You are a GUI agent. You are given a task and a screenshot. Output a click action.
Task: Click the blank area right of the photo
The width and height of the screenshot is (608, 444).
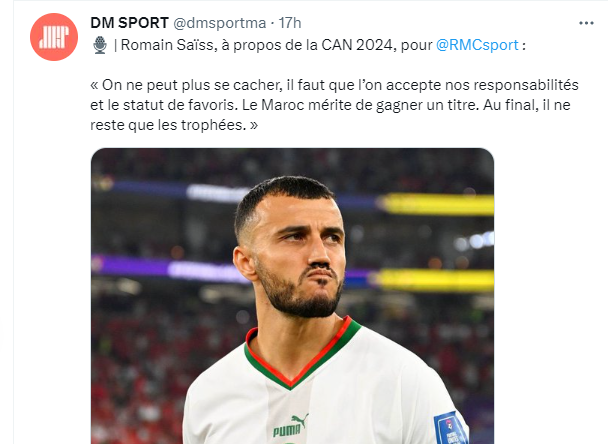point(551,295)
